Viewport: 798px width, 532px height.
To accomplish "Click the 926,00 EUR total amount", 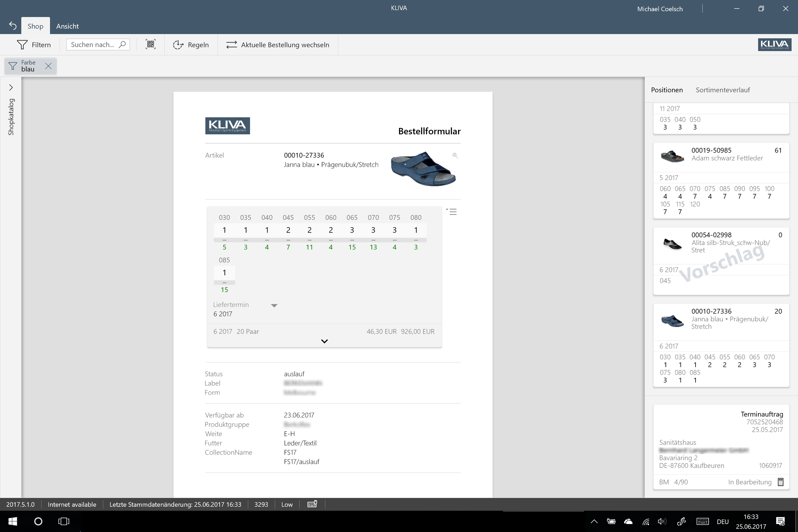I will pos(418,332).
